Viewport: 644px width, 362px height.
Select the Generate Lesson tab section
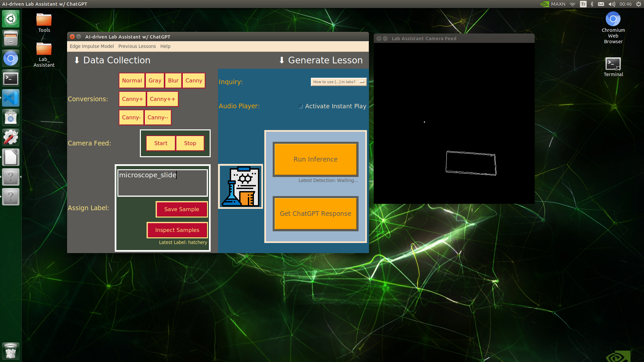[322, 60]
